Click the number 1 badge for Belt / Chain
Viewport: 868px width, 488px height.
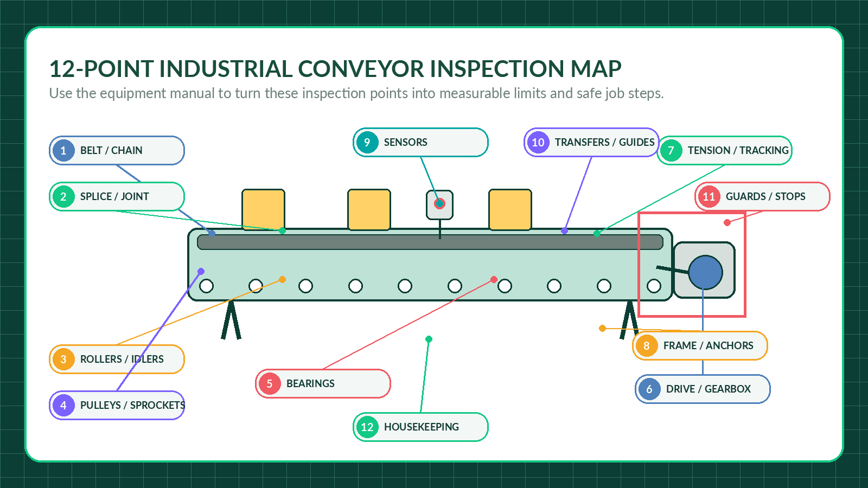tap(63, 150)
